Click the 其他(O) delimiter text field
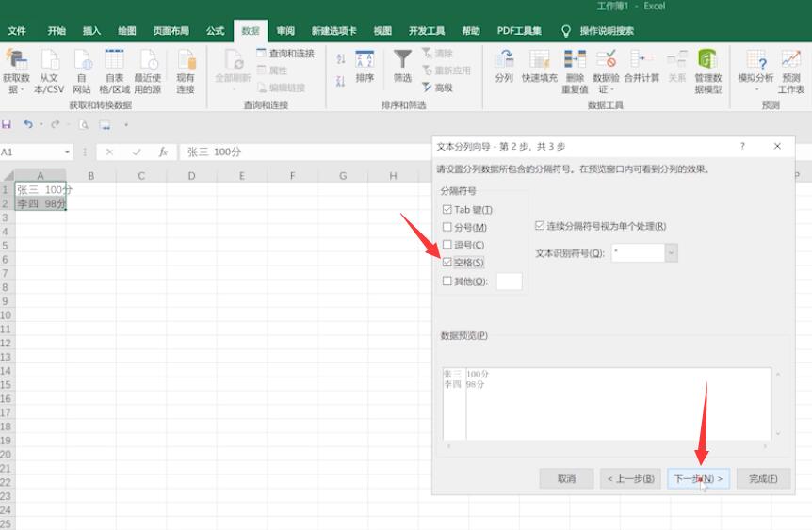The width and height of the screenshot is (812, 530). click(509, 281)
